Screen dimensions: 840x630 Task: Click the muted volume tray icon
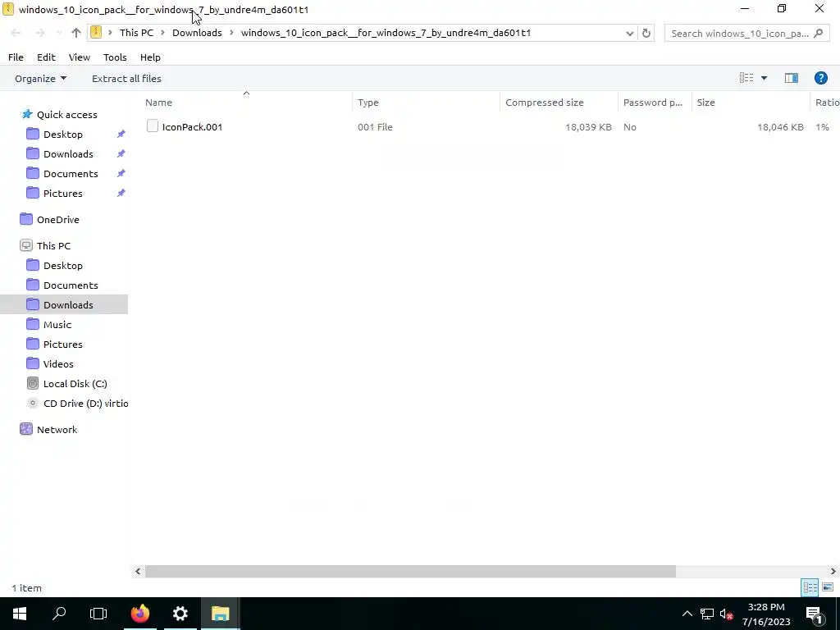(726, 614)
